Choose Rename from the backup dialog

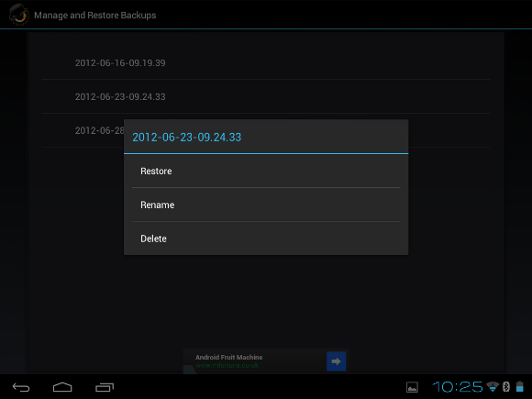266,205
